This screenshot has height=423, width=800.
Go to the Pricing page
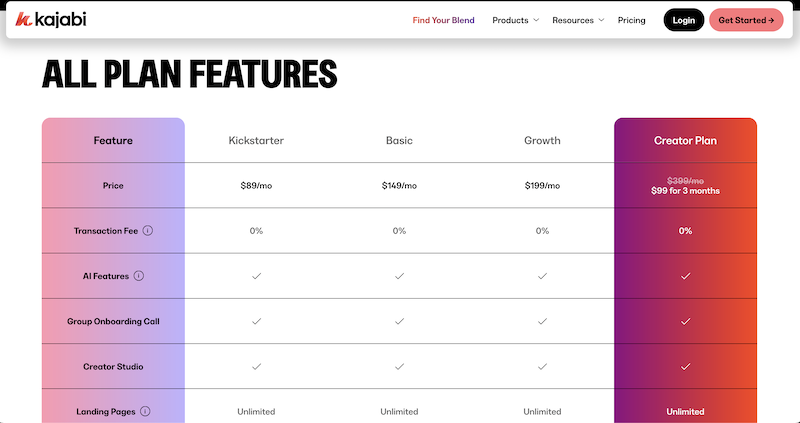tap(632, 20)
